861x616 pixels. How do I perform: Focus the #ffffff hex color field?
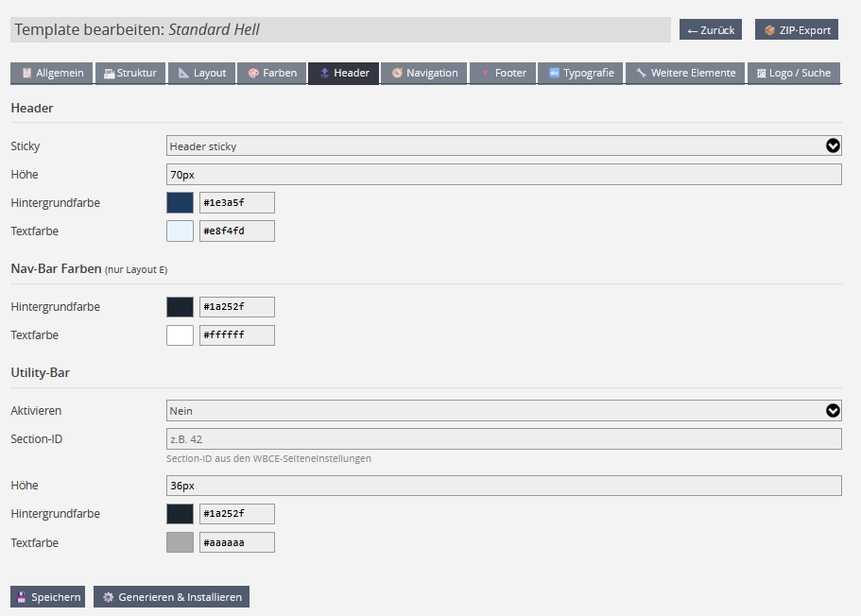point(237,335)
